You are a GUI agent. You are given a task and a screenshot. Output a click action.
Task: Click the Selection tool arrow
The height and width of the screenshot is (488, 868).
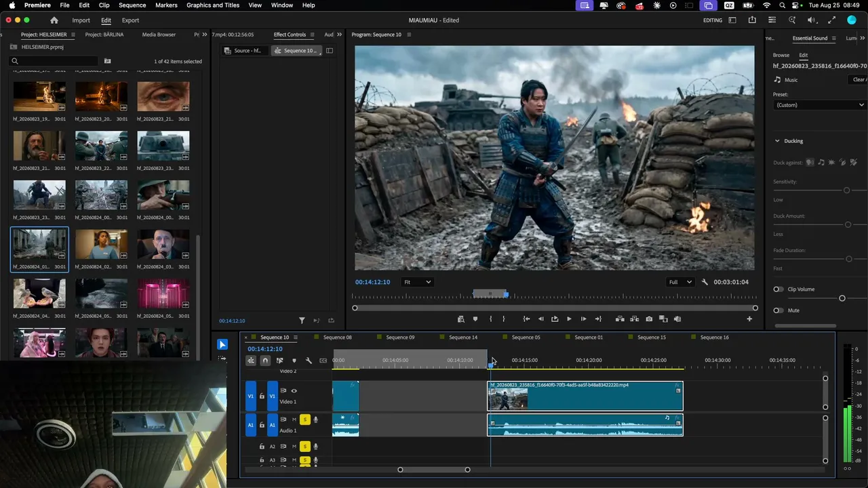[x=222, y=344]
